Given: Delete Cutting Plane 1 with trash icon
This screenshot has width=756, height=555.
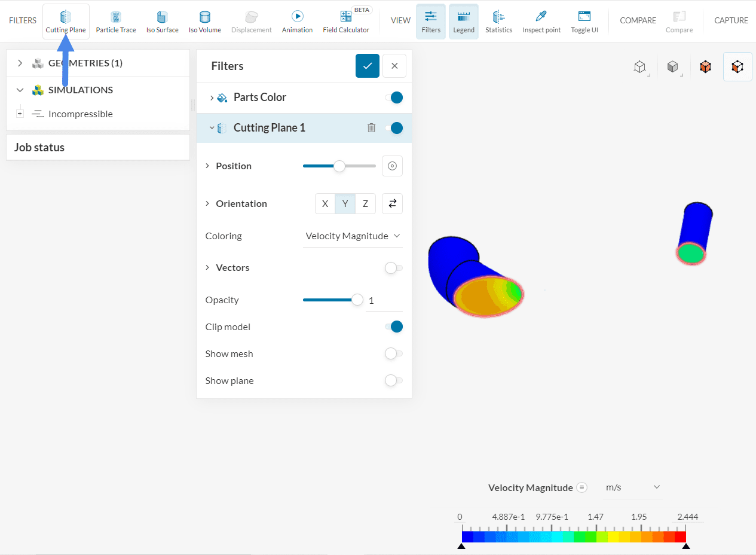Looking at the screenshot, I should coord(371,128).
